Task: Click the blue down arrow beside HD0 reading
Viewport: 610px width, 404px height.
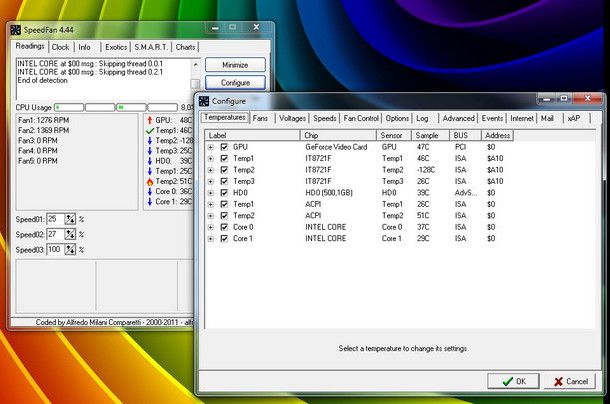Action: [150, 161]
